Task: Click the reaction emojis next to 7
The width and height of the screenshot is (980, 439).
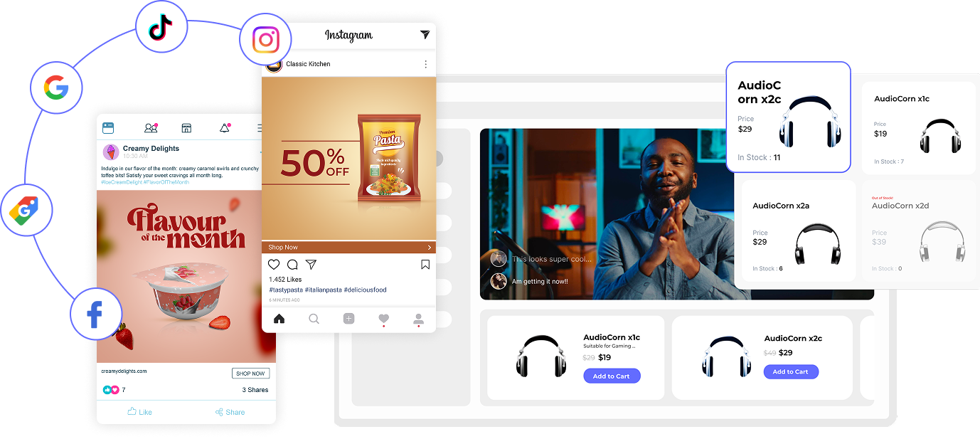Action: pos(112,390)
